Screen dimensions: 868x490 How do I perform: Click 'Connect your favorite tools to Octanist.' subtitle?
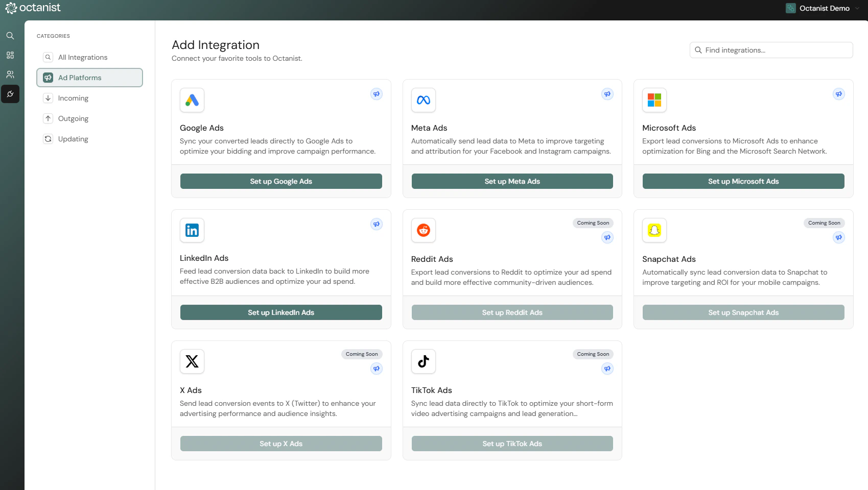[237, 59]
